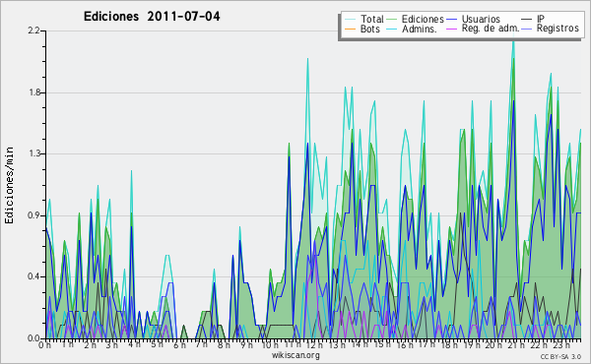Select the "IP" legend label
591x364 pixels.
point(541,19)
